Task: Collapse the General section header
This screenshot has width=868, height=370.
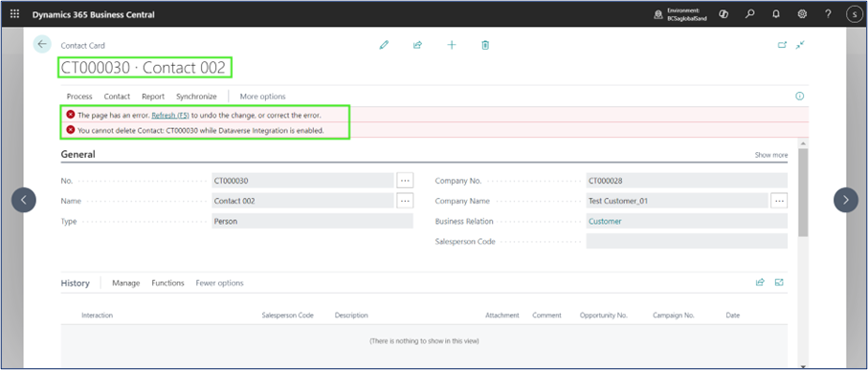Action: click(78, 154)
